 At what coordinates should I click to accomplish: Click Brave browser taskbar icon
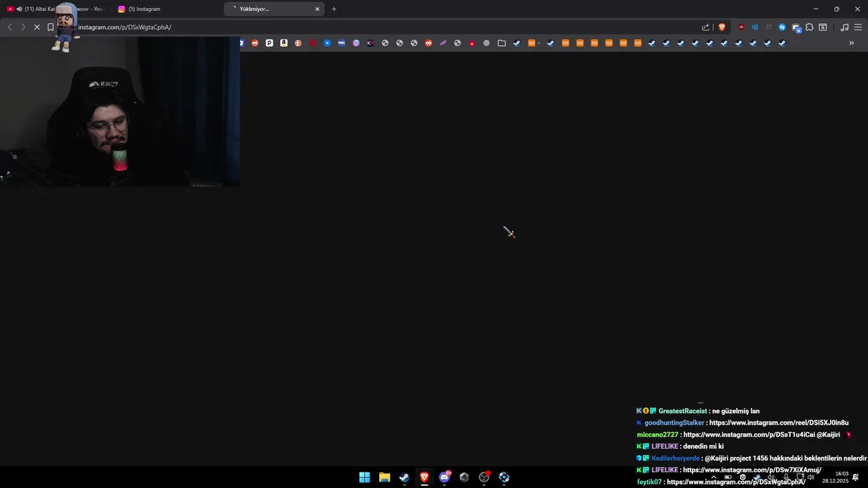tap(425, 477)
